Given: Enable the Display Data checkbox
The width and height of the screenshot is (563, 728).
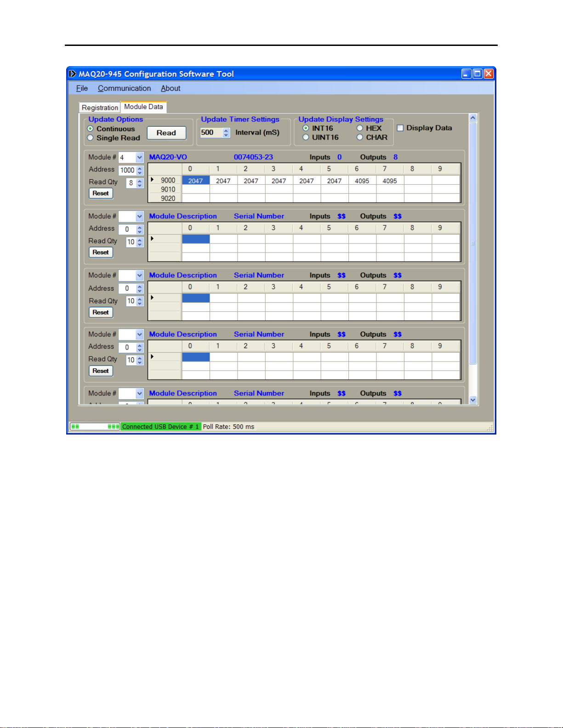Looking at the screenshot, I should click(400, 128).
